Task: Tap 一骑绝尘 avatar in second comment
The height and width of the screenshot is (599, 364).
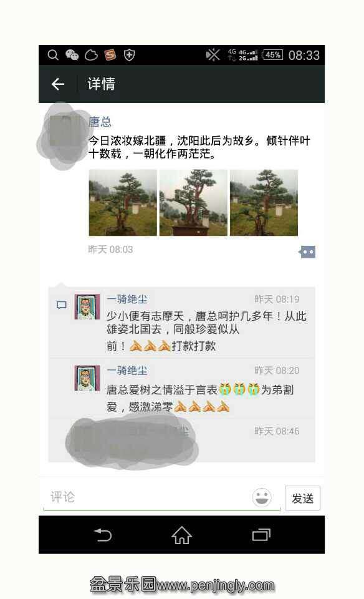Action: tap(87, 378)
